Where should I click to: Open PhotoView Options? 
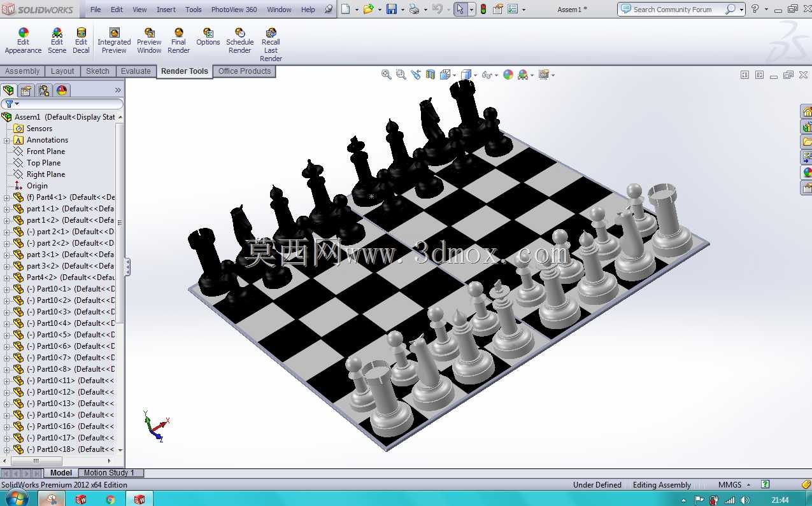coord(208,37)
